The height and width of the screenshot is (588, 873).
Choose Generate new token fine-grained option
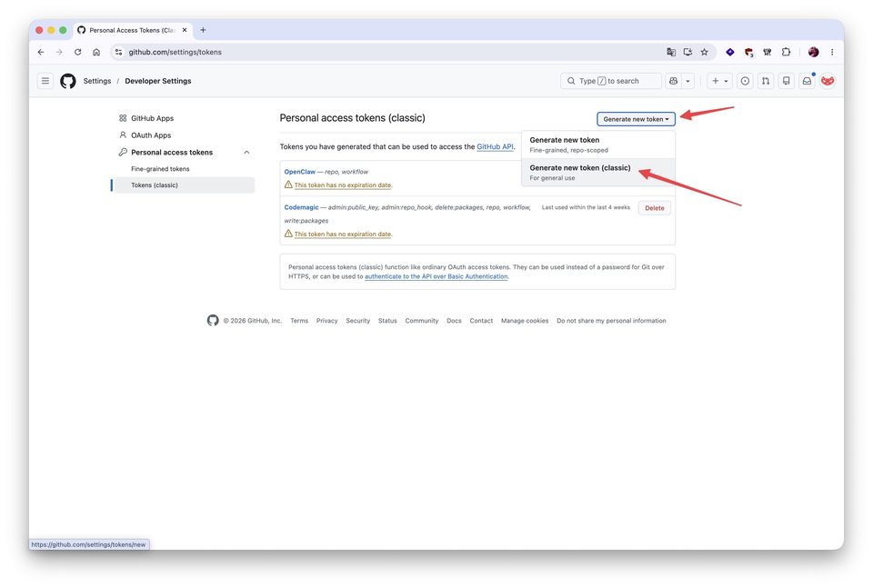tap(598, 145)
